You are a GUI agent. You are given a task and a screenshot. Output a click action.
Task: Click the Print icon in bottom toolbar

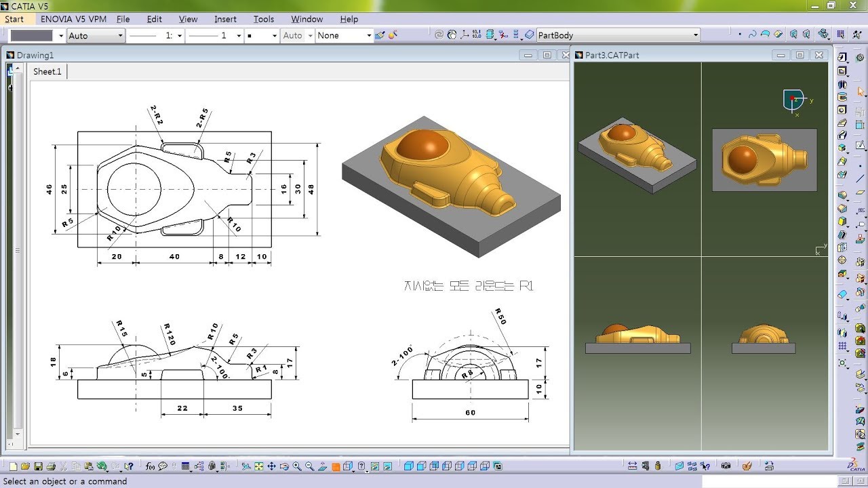tap(51, 466)
